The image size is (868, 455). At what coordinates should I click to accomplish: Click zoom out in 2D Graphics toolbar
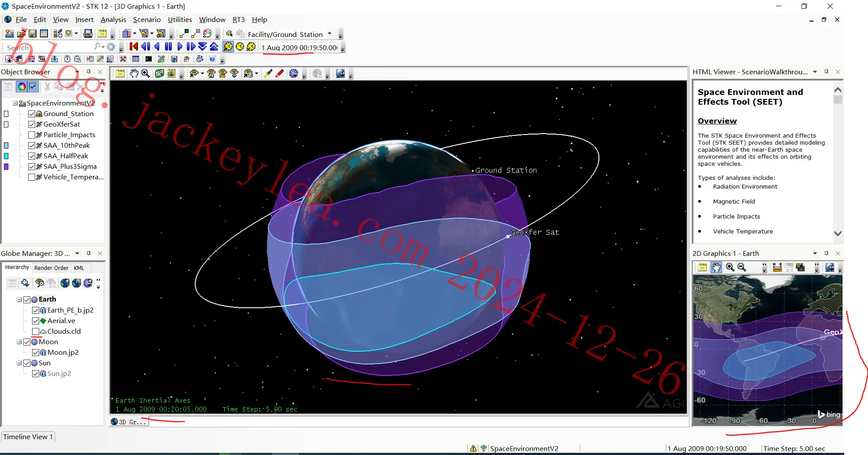742,267
